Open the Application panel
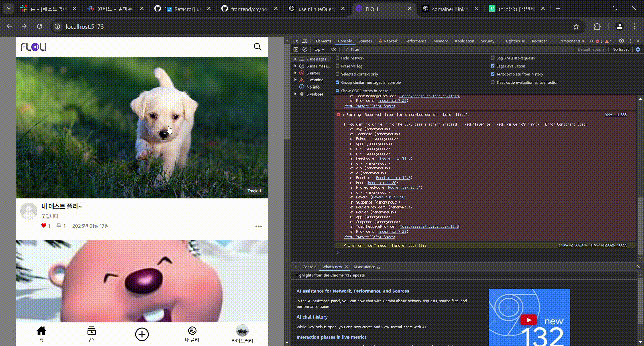The image size is (644, 346). pos(464,41)
